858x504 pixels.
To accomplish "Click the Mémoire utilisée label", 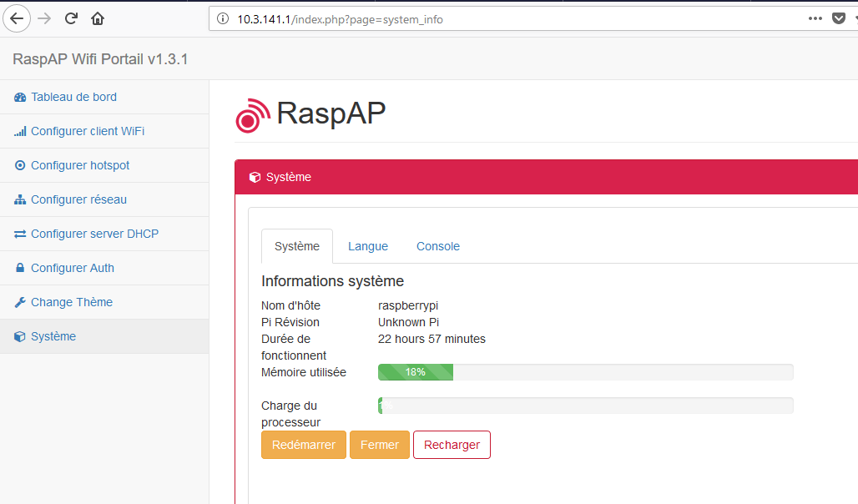I will (304, 372).
